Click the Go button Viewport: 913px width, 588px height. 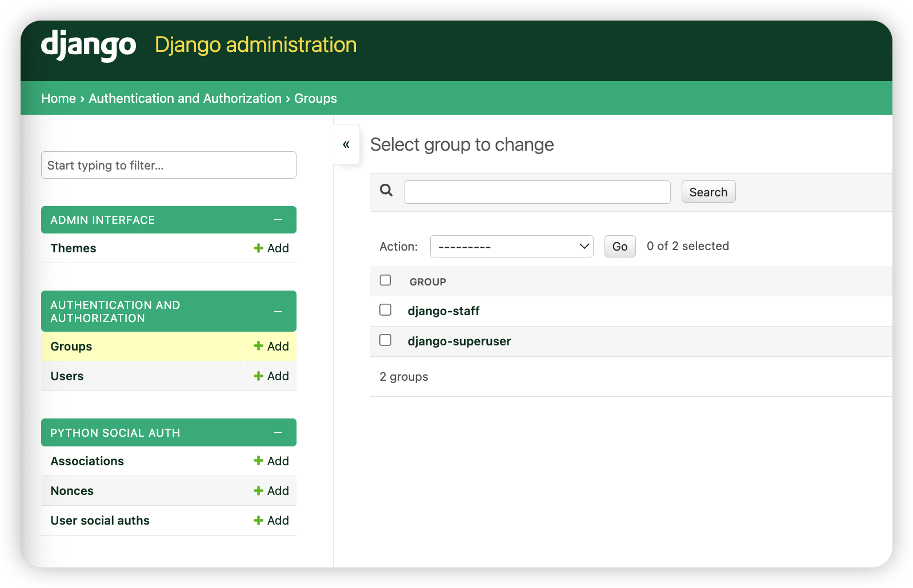(x=620, y=247)
